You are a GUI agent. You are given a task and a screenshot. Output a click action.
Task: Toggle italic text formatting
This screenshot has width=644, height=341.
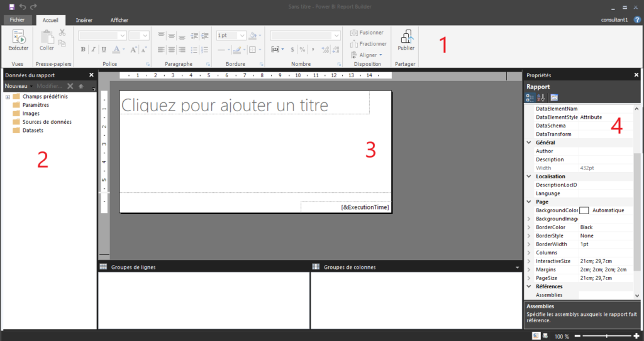pyautogui.click(x=93, y=50)
